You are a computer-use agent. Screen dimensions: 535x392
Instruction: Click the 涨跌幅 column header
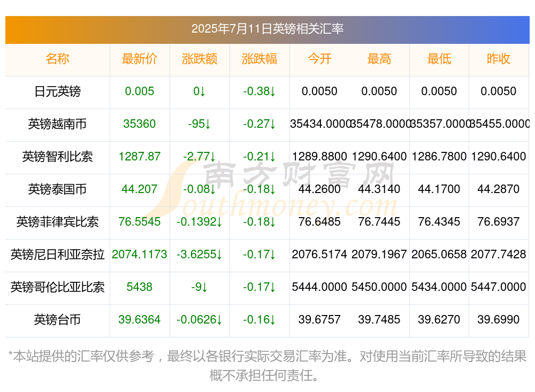click(x=259, y=59)
